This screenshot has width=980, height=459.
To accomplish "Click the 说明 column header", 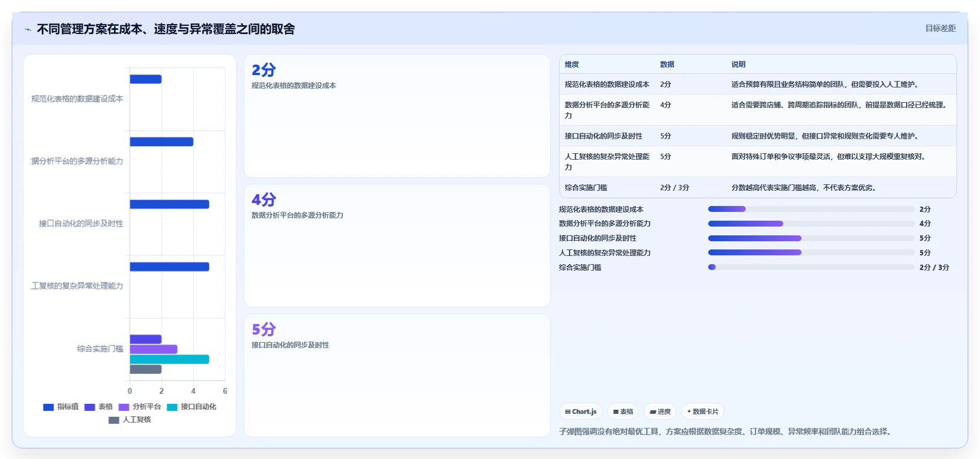I will coord(739,65).
